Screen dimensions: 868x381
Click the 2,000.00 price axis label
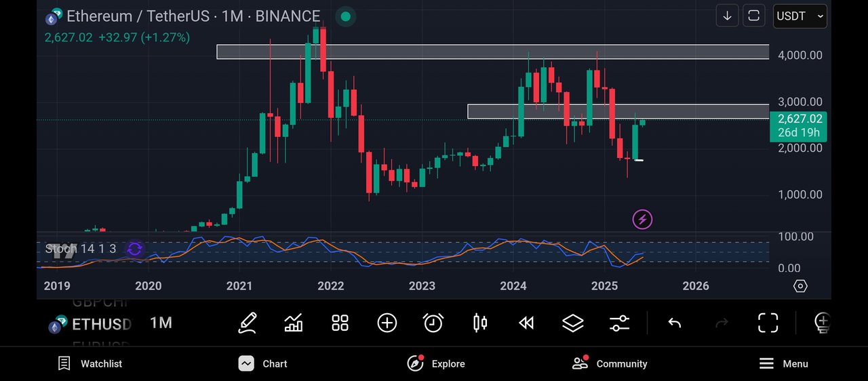tap(800, 148)
